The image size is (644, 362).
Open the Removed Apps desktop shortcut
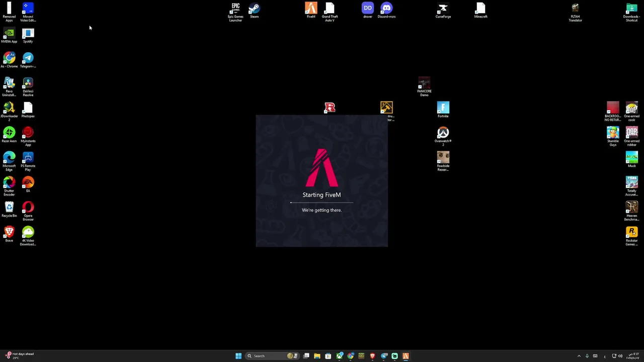[x=9, y=12]
